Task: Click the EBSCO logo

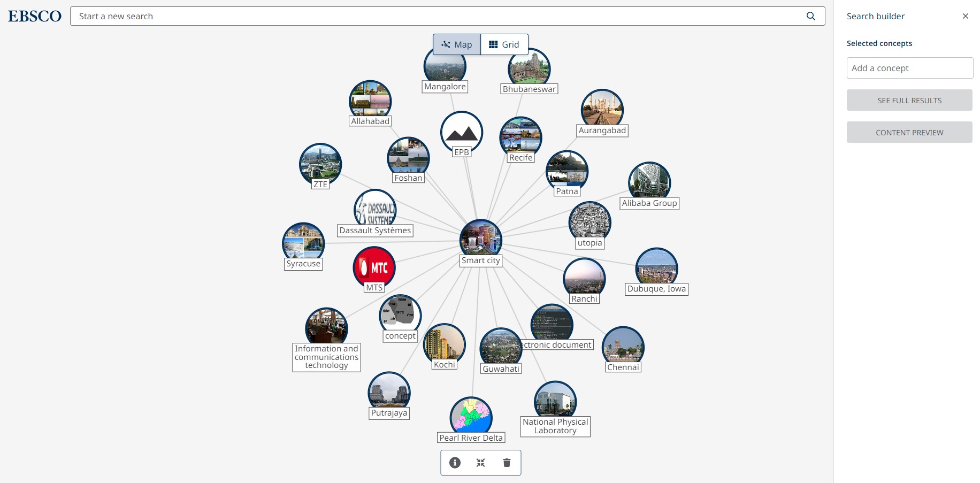Action: click(35, 16)
